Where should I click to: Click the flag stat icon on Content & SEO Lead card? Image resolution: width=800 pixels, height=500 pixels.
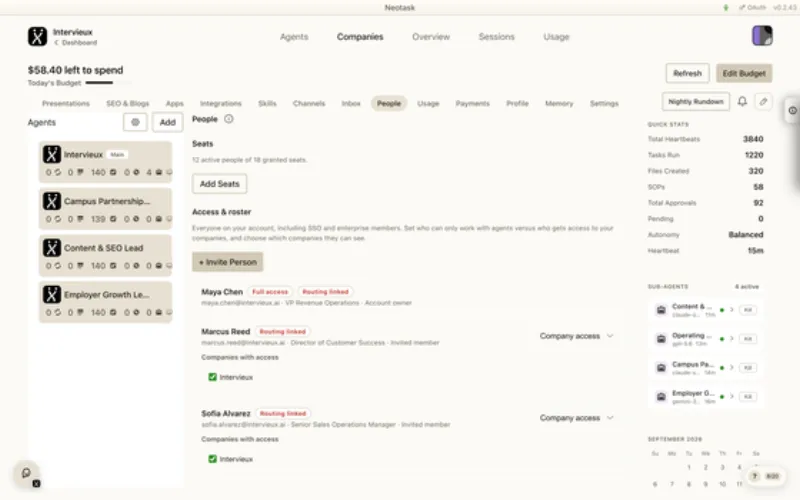80,266
